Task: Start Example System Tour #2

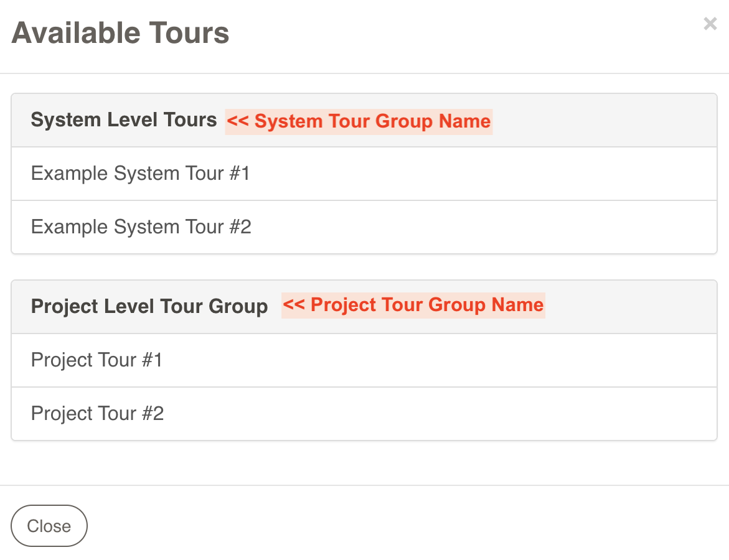Action: (x=141, y=227)
